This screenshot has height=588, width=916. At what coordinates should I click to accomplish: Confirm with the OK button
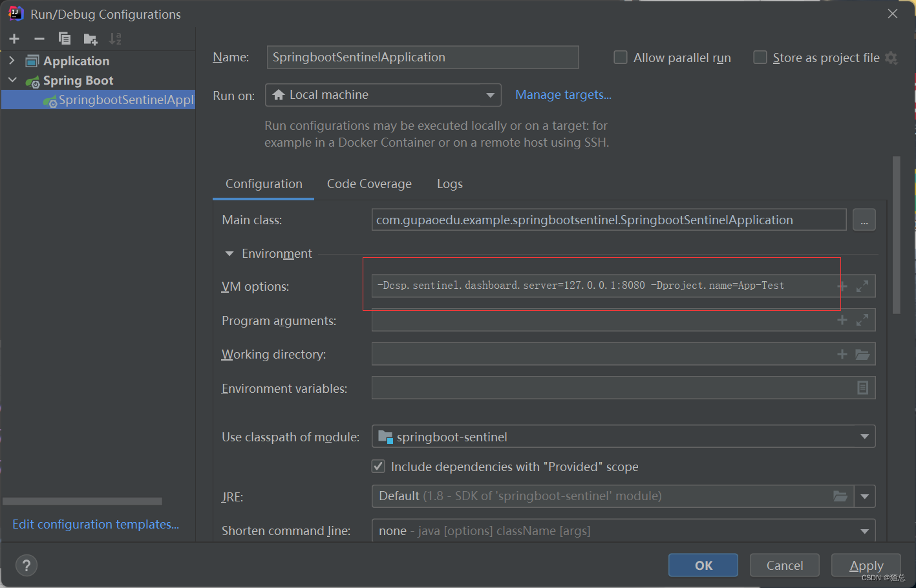703,565
